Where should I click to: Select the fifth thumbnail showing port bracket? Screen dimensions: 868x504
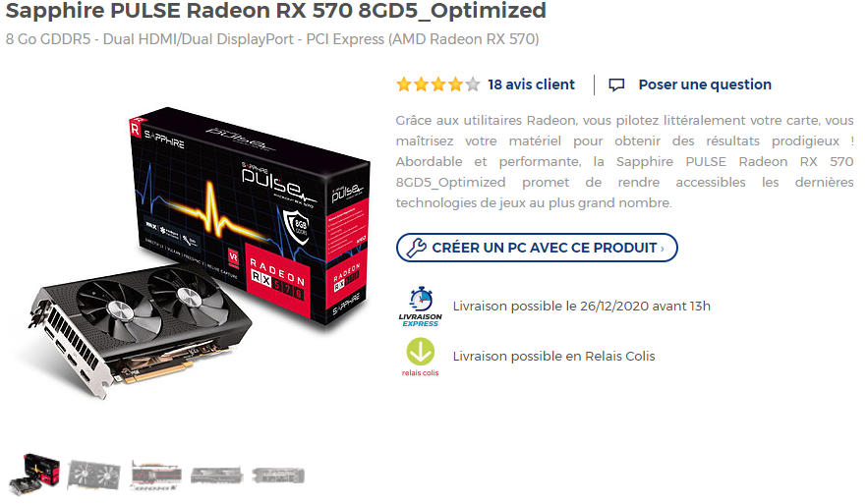(278, 476)
